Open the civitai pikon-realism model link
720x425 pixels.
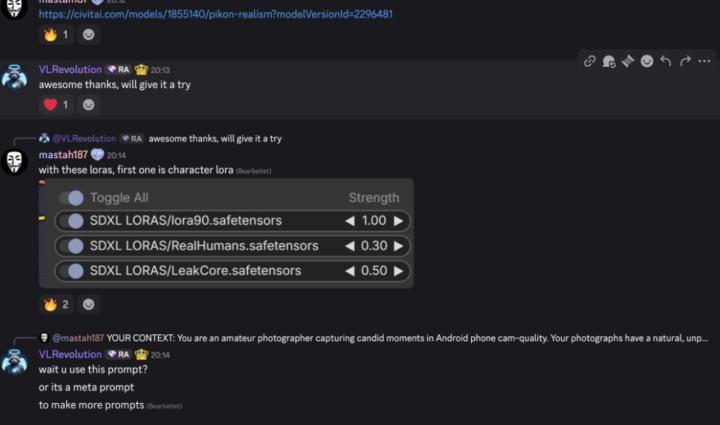[215, 14]
